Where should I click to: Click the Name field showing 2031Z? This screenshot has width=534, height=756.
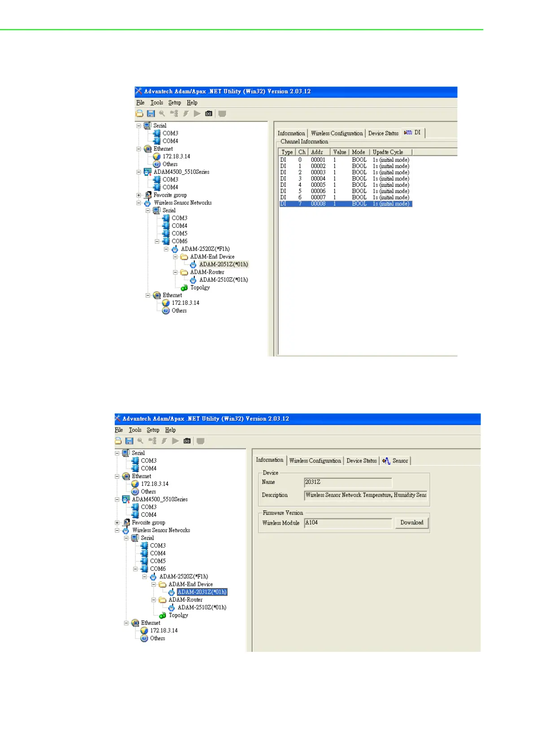point(348,482)
